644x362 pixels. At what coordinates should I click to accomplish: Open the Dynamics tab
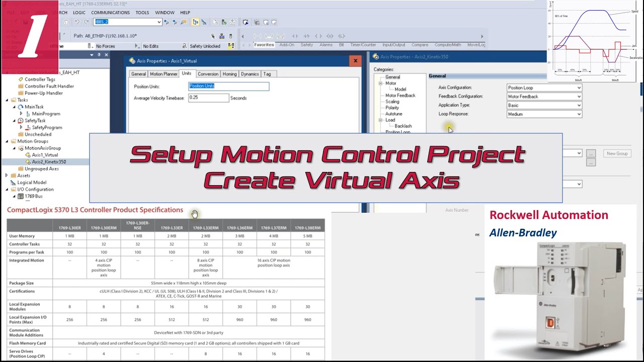250,74
